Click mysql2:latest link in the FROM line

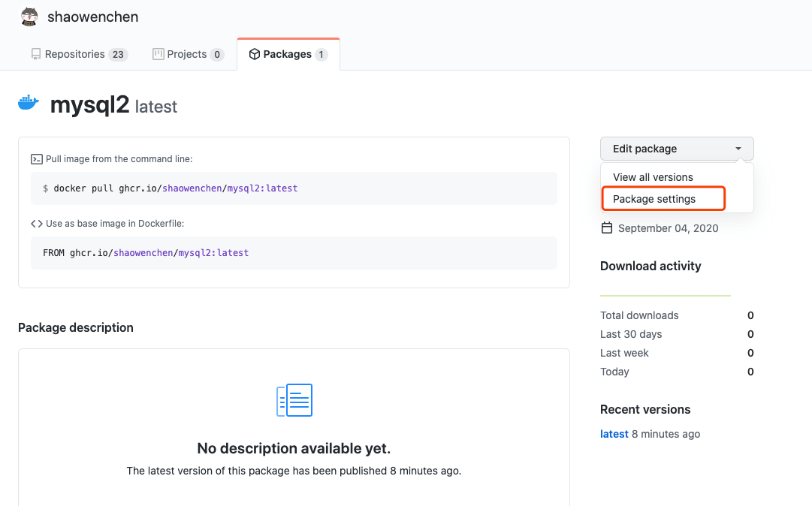point(213,253)
